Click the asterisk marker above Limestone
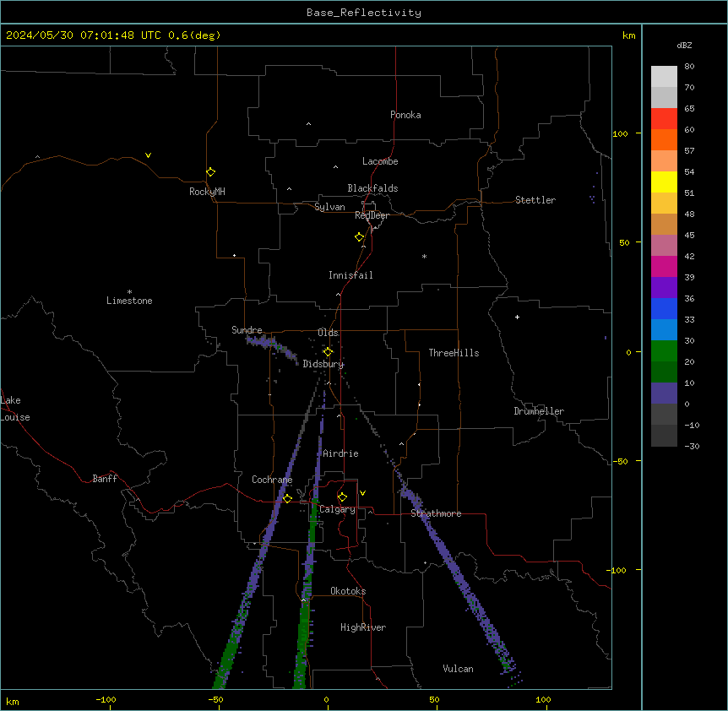The height and width of the screenshot is (711, 728). [x=129, y=292]
